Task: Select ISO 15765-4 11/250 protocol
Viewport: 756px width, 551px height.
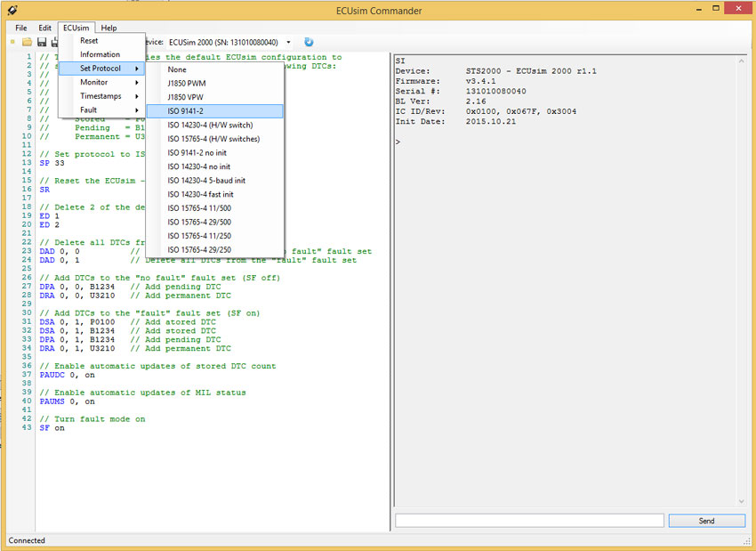Action: tap(214, 236)
